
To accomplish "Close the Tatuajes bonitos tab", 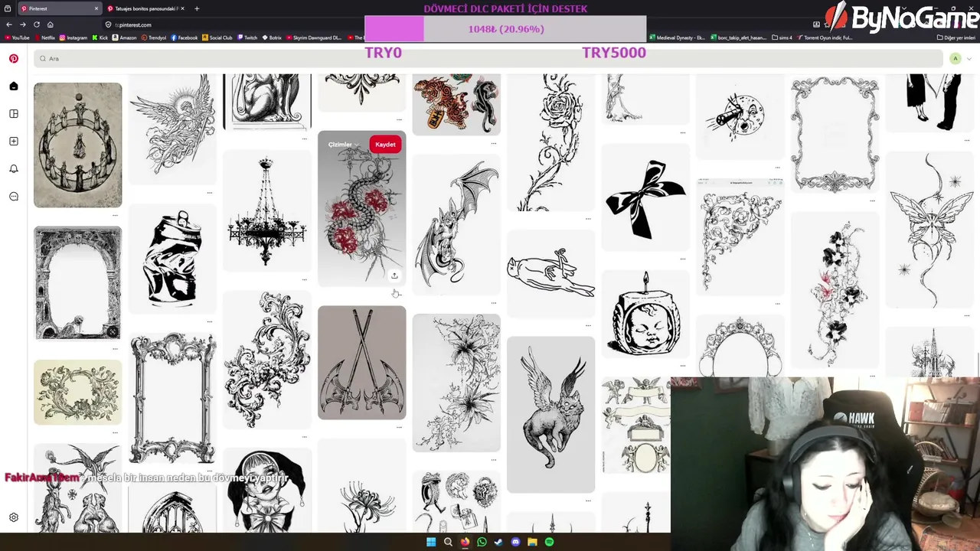I will point(184,8).
